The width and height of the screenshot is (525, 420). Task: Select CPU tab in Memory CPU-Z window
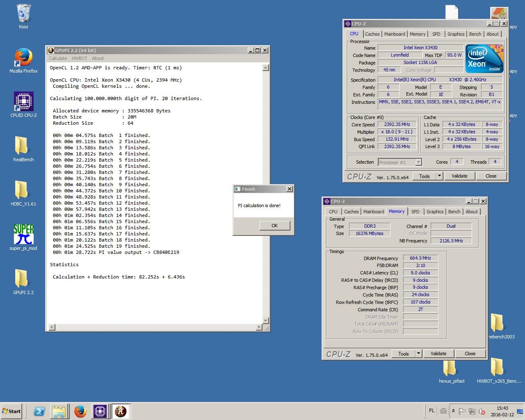pos(333,212)
